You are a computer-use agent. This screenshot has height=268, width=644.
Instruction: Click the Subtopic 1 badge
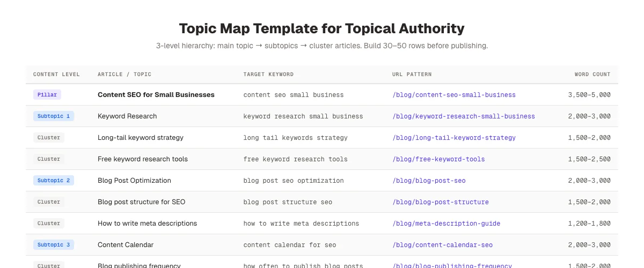[x=54, y=116]
